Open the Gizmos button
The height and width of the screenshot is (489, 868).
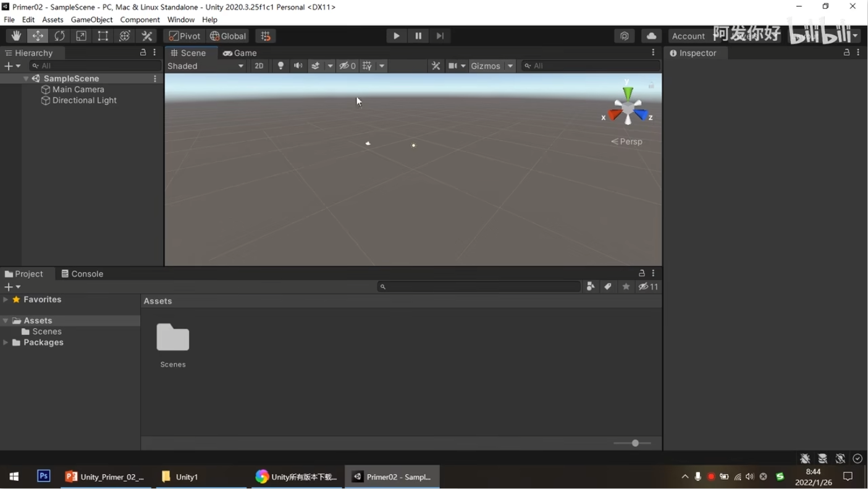(486, 66)
